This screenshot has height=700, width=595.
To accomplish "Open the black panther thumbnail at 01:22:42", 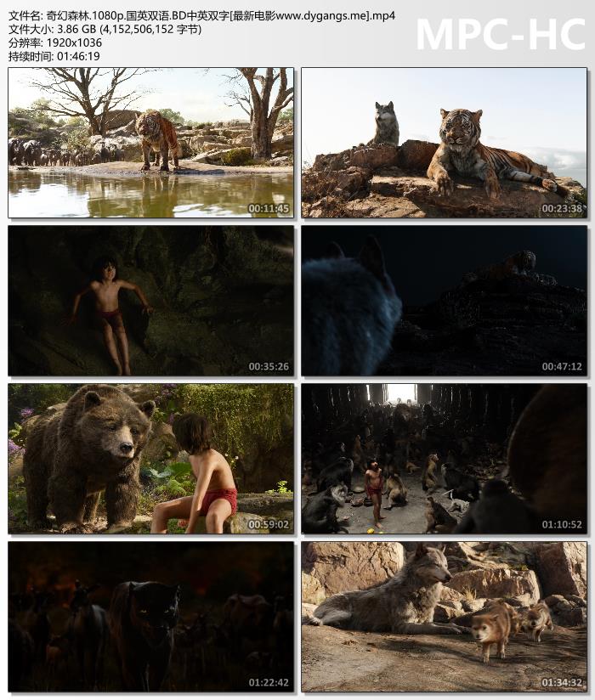I will coord(151,617).
